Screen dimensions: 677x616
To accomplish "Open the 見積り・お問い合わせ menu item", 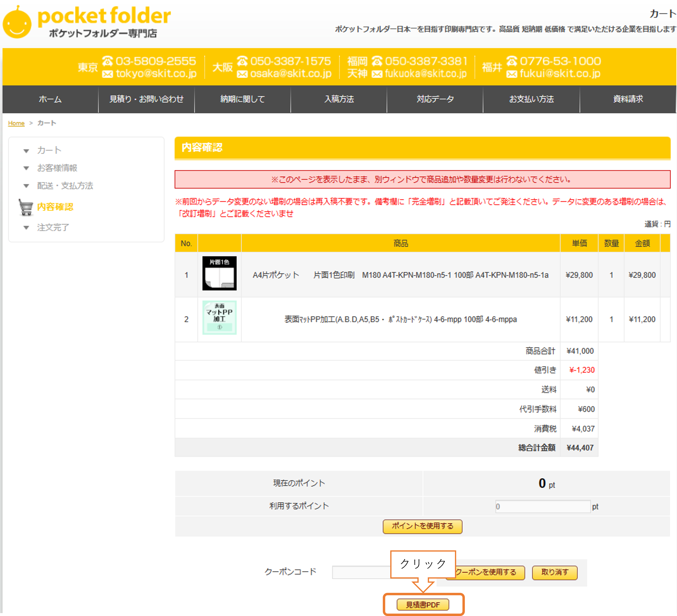I will point(147,99).
